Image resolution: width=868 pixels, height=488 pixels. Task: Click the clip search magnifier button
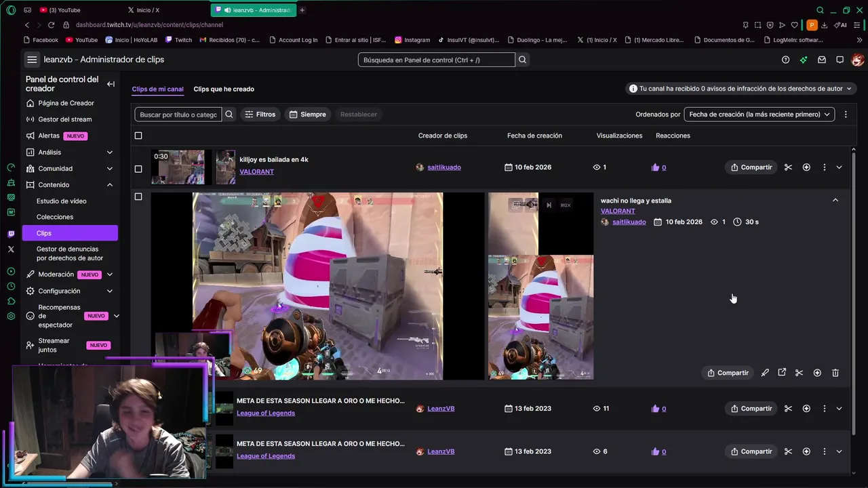click(x=229, y=115)
